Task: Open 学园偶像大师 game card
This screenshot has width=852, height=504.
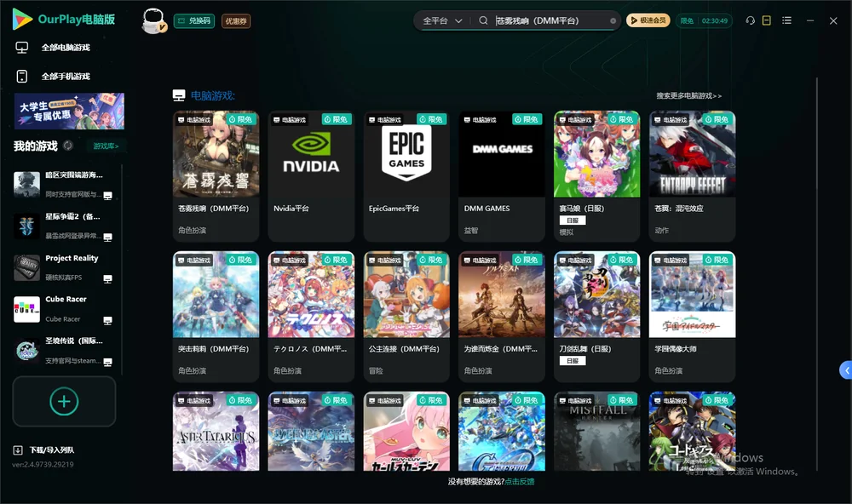Action: click(692, 317)
